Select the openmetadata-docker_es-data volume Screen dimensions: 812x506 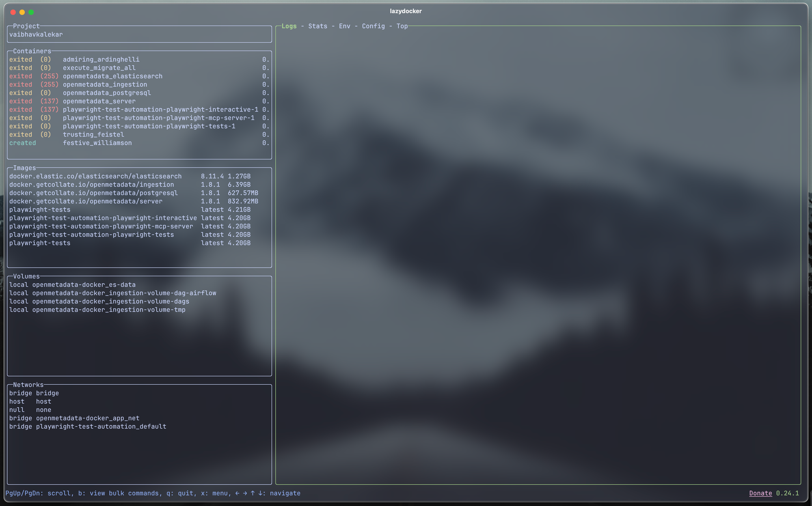[84, 285]
